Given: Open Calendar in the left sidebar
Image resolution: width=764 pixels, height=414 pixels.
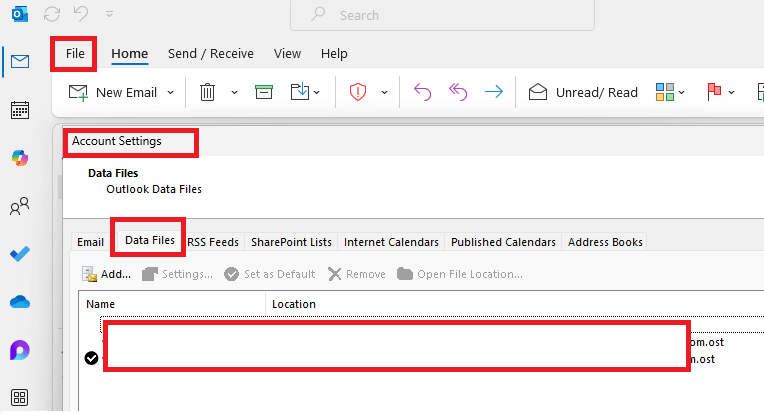Looking at the screenshot, I should click(x=19, y=110).
